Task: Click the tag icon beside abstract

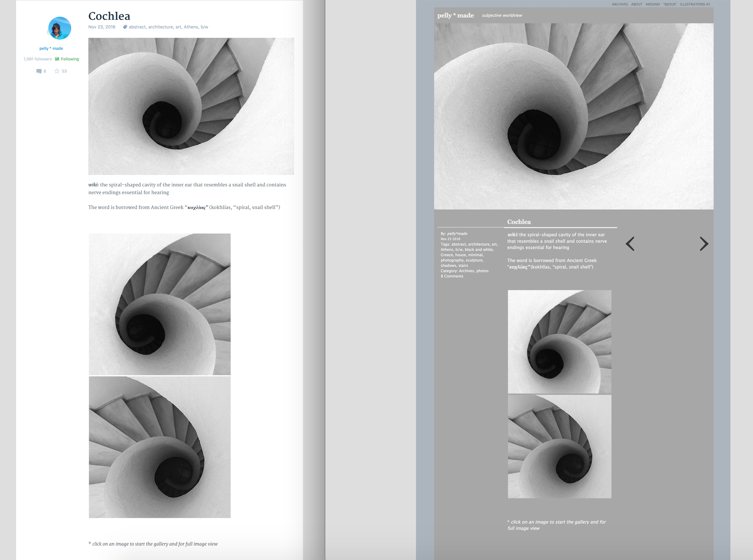Action: point(125,27)
